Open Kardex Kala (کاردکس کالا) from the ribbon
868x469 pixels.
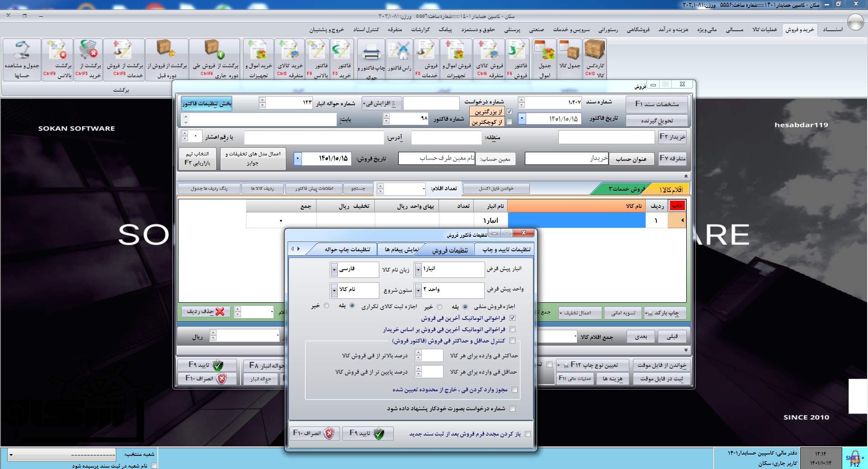pyautogui.click(x=594, y=59)
